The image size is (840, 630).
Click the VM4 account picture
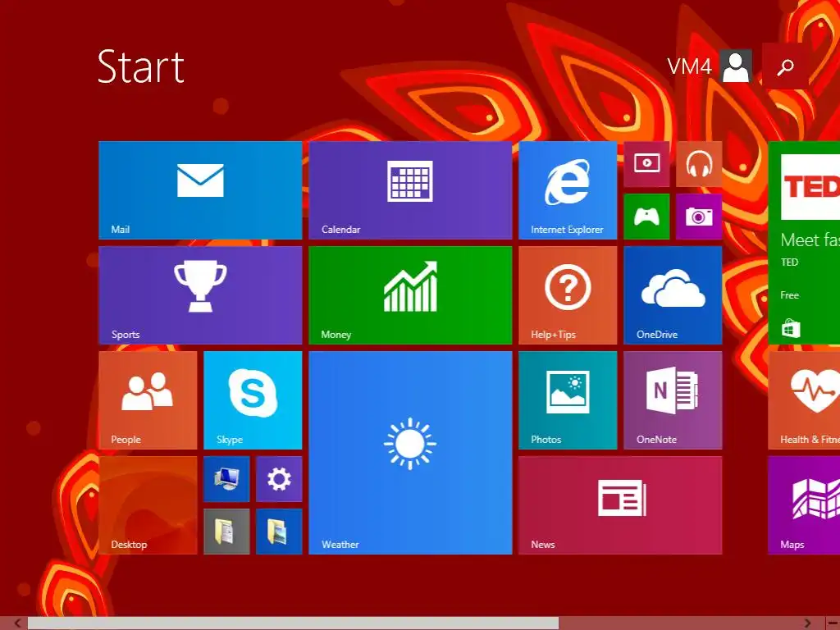[x=736, y=66]
